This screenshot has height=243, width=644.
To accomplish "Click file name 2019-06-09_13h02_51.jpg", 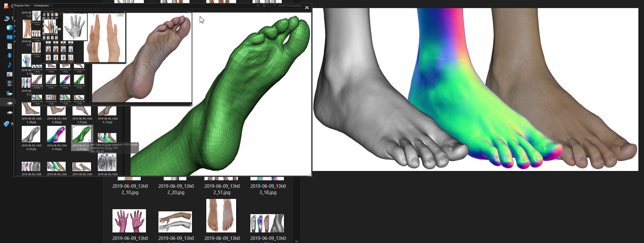I will click(x=222, y=189).
